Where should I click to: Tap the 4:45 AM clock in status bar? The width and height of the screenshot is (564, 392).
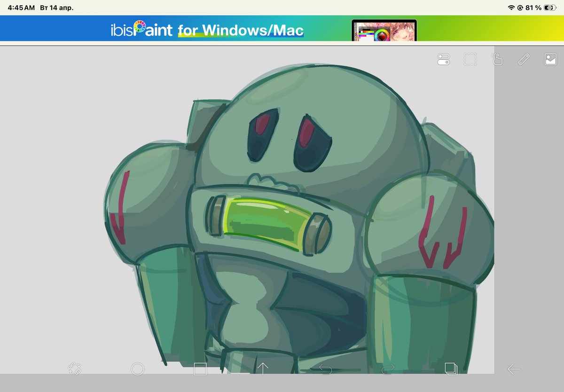[21, 8]
